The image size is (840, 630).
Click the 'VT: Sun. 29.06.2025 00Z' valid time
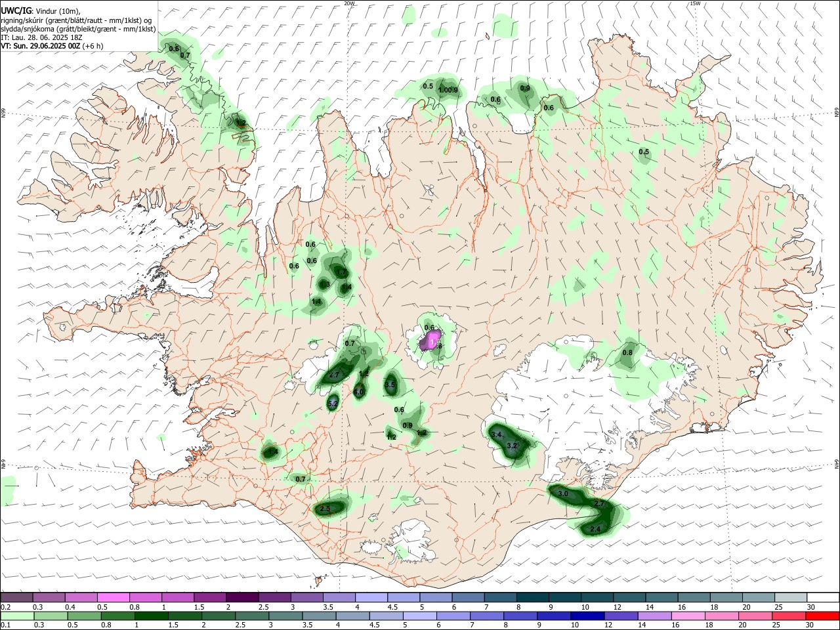coord(40,46)
